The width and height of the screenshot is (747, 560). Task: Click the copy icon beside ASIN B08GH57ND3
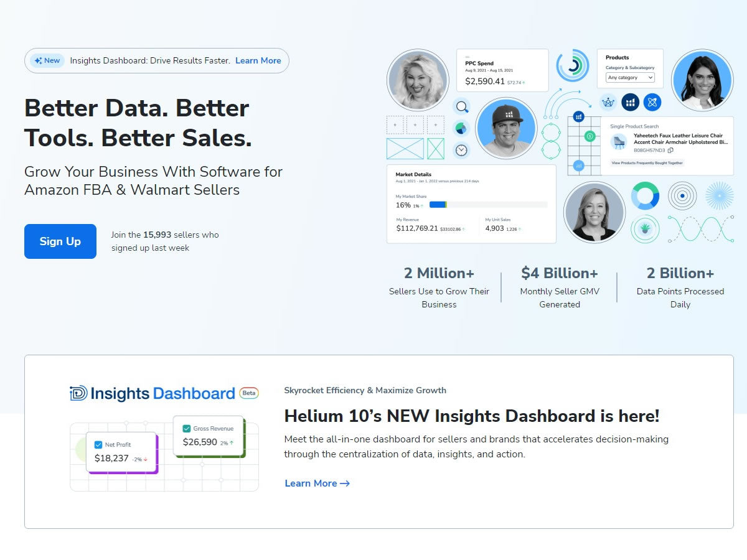pos(670,151)
